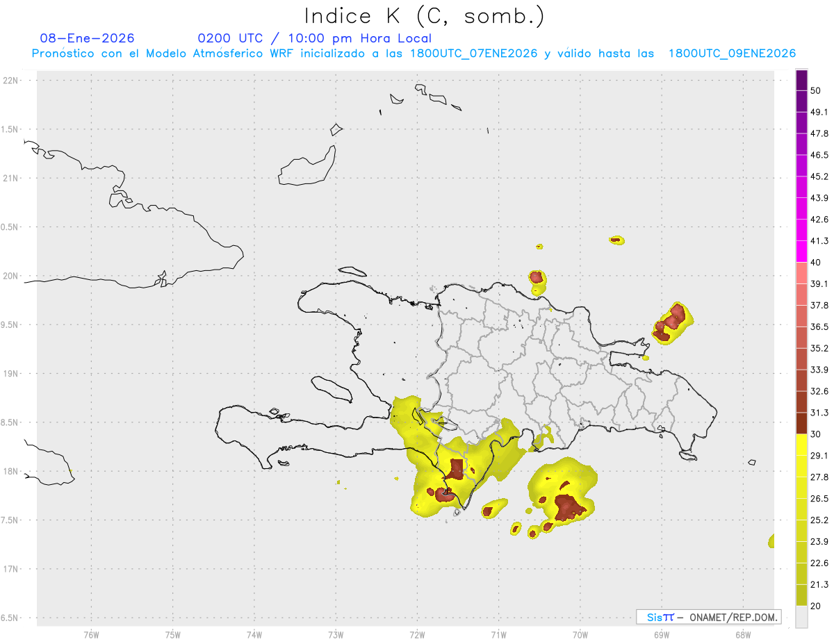The height and width of the screenshot is (644, 834).
Task: Click the legend value '32.6'
Action: (x=819, y=391)
